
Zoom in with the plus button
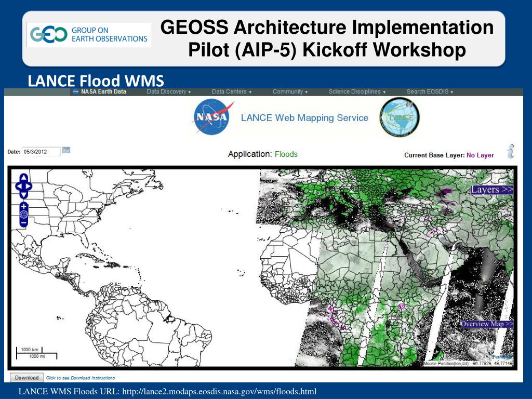click(23, 206)
